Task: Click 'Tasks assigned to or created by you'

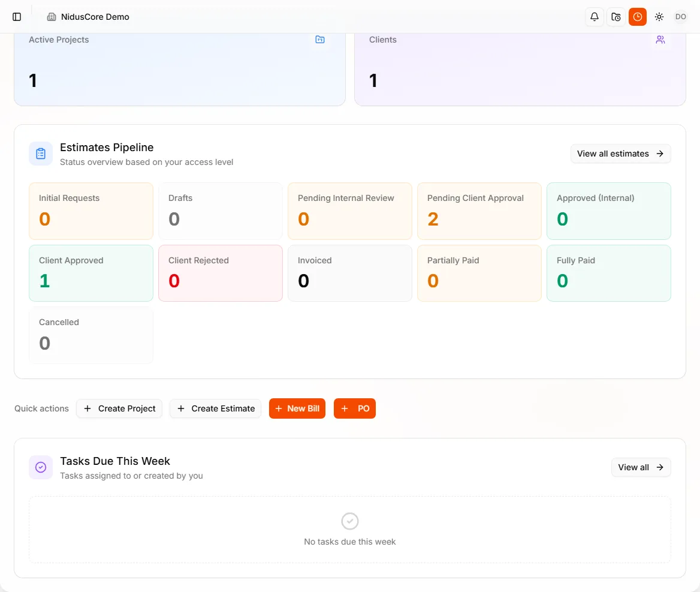Action: click(x=131, y=476)
